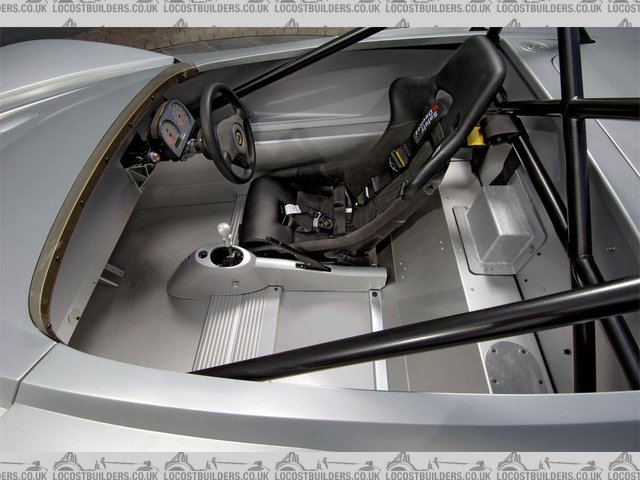This screenshot has height=480, width=640.
Task: Click the harness buckle on seat cushion
Action: tap(293, 211)
